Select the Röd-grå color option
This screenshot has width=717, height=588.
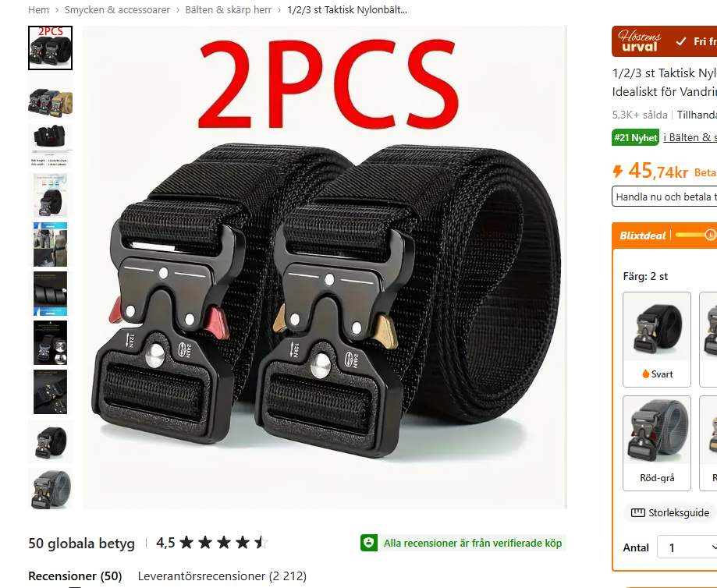click(657, 443)
